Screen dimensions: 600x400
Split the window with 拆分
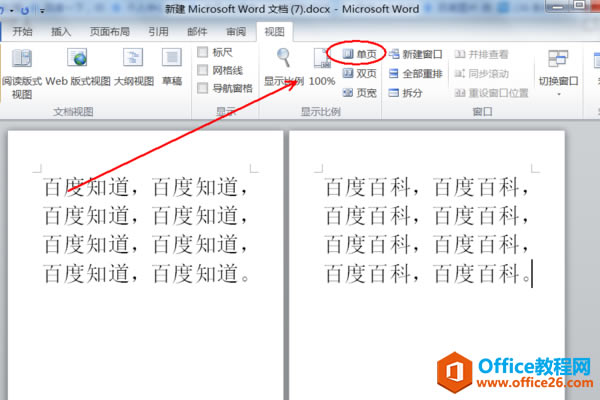click(405, 93)
